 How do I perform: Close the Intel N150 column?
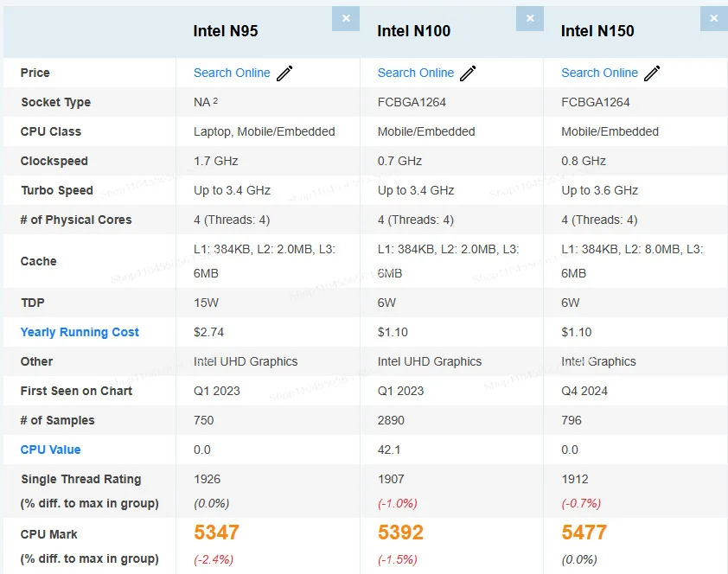click(714, 18)
